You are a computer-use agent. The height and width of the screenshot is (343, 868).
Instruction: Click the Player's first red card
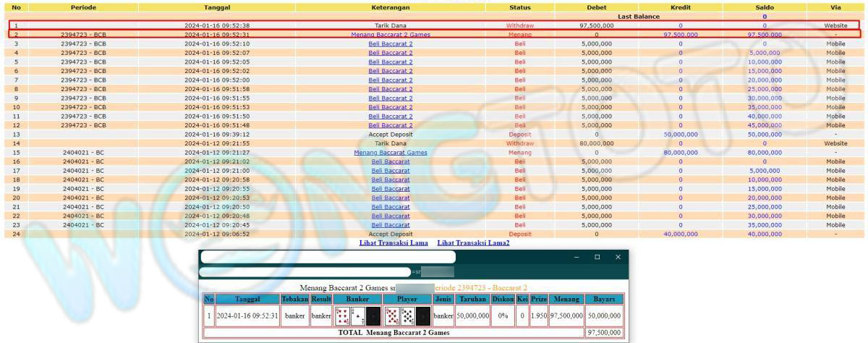392,316
